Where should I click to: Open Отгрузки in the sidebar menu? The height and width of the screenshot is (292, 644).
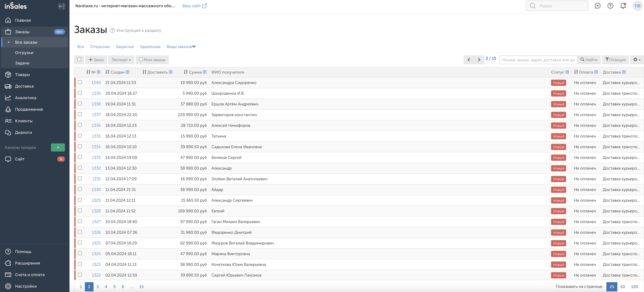(24, 53)
